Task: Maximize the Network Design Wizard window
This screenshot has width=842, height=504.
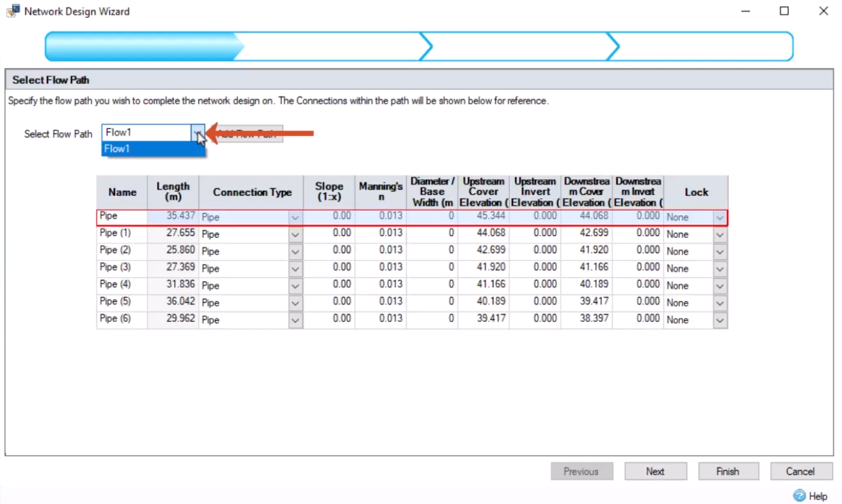Action: (x=784, y=10)
